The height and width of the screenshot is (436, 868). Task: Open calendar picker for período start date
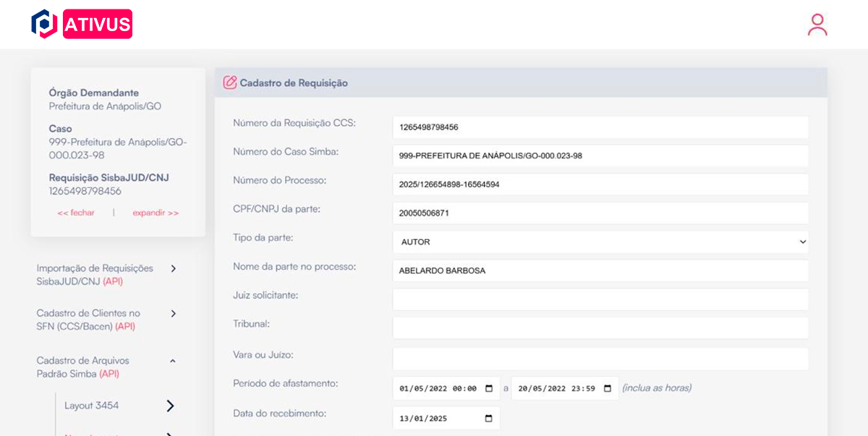pyautogui.click(x=489, y=388)
